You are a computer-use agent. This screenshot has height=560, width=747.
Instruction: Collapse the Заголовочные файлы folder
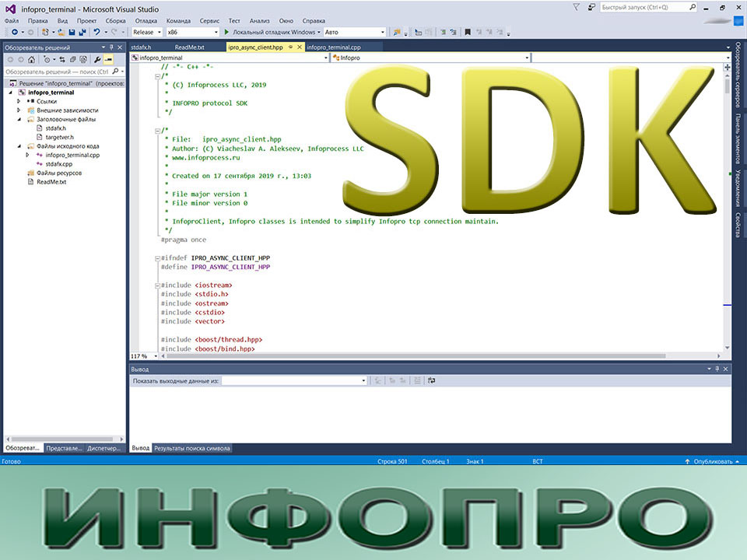[x=19, y=120]
